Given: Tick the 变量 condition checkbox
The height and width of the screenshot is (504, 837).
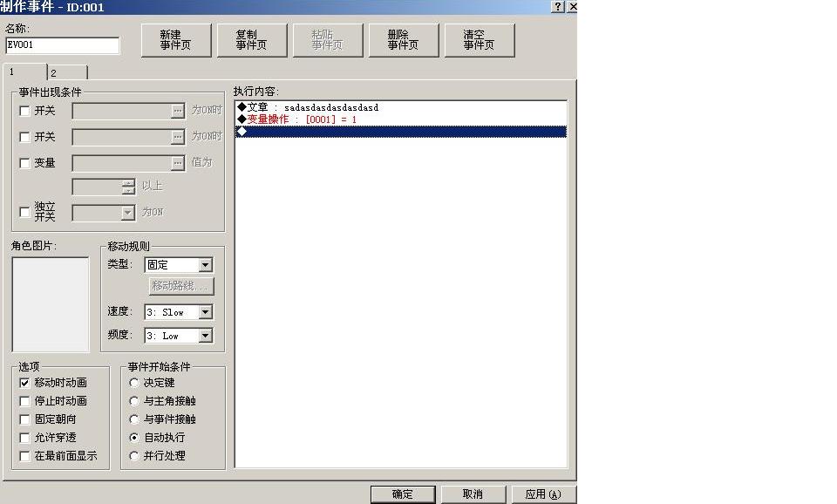Looking at the screenshot, I should (24, 163).
